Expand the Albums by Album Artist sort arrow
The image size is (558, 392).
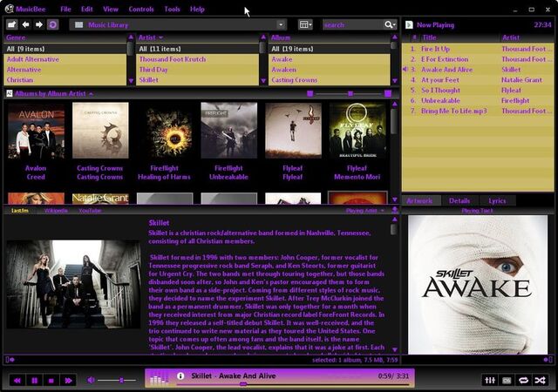(92, 94)
